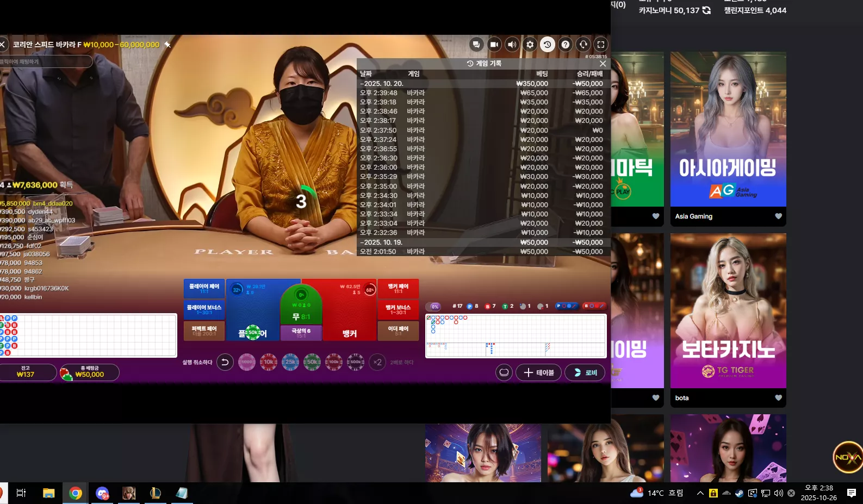Open File Explorer from the taskbar
This screenshot has width=863, height=504.
point(49,493)
